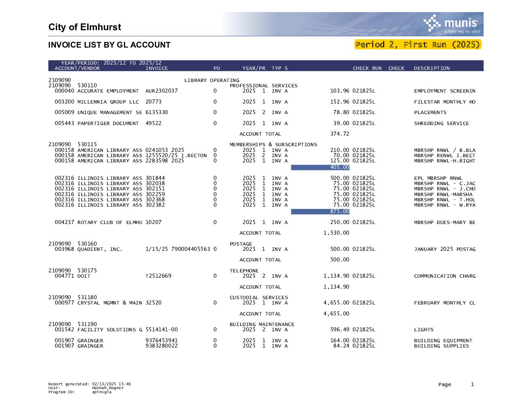Select the 4,655.00 custodial services amount
Viewport: 532px width, 411px height.
[336, 303]
